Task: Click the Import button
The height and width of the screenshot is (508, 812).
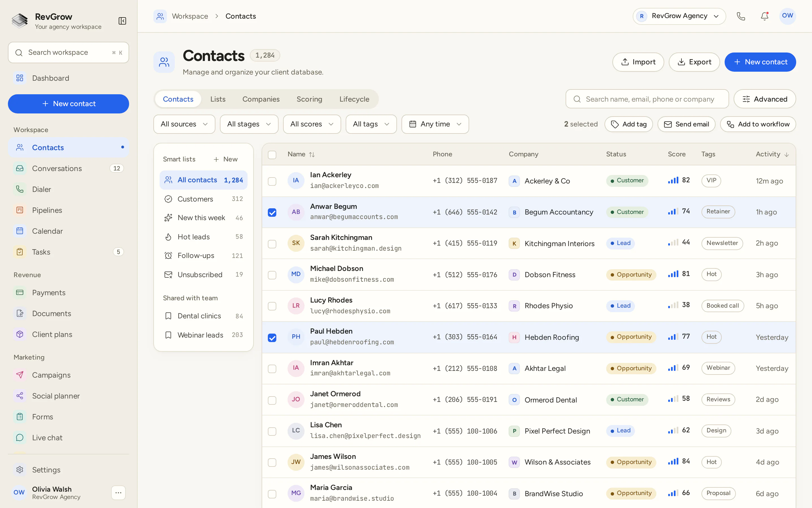Action: click(x=638, y=62)
